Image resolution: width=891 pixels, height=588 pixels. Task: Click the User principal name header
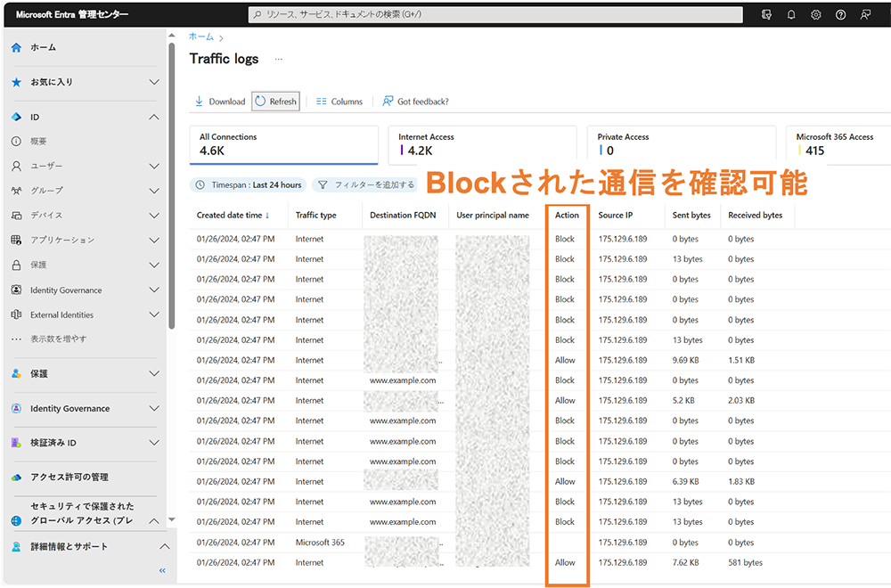(493, 216)
